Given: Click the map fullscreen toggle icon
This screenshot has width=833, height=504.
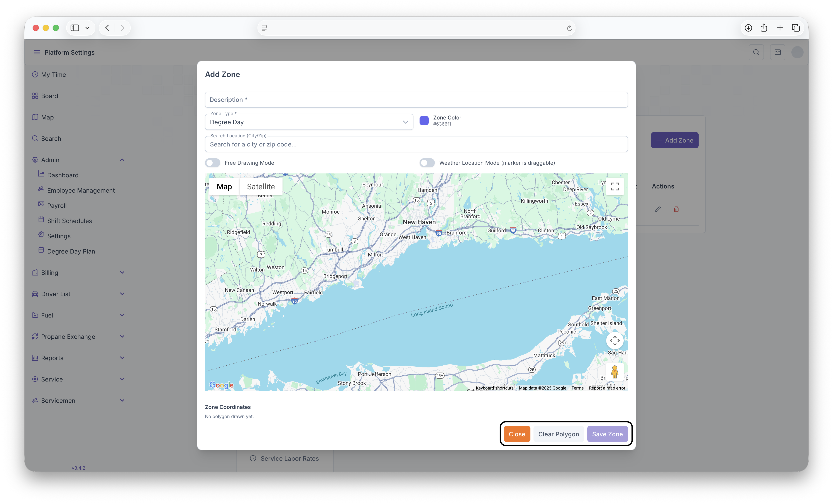Looking at the screenshot, I should 615,186.
